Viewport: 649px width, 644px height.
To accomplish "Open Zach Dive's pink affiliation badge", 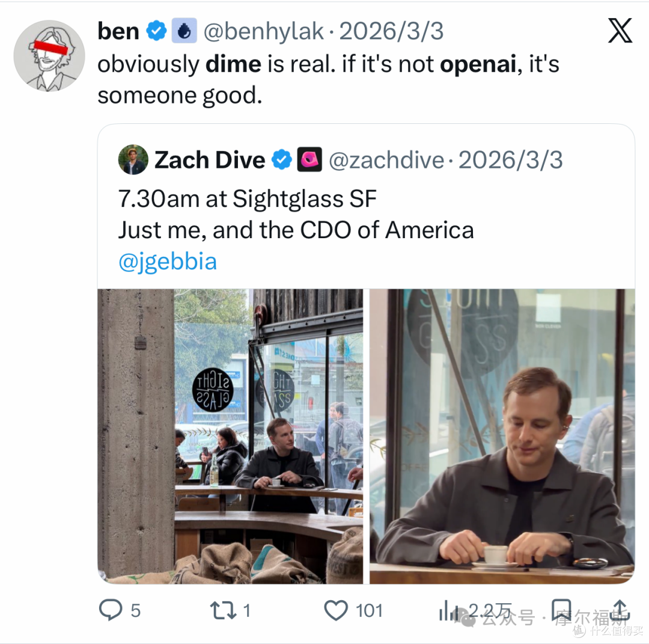I will pos(309,159).
